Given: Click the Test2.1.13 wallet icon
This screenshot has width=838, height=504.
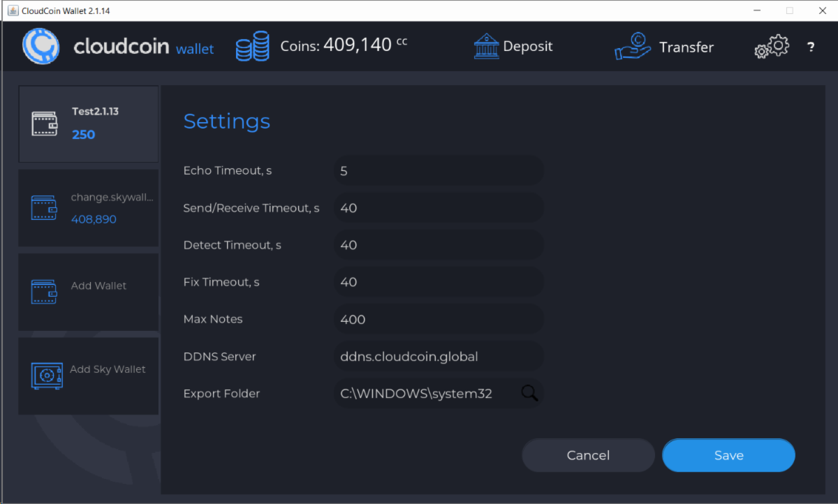Looking at the screenshot, I should pos(45,124).
